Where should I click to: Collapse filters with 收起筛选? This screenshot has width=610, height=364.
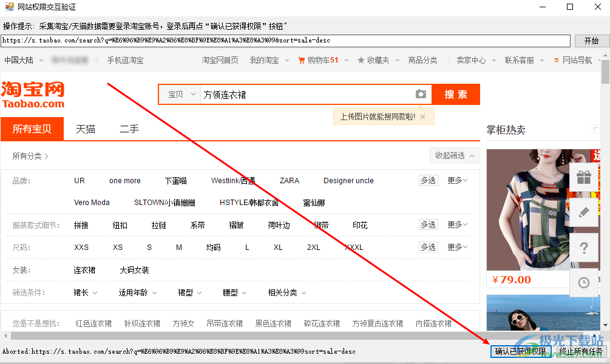[454, 155]
